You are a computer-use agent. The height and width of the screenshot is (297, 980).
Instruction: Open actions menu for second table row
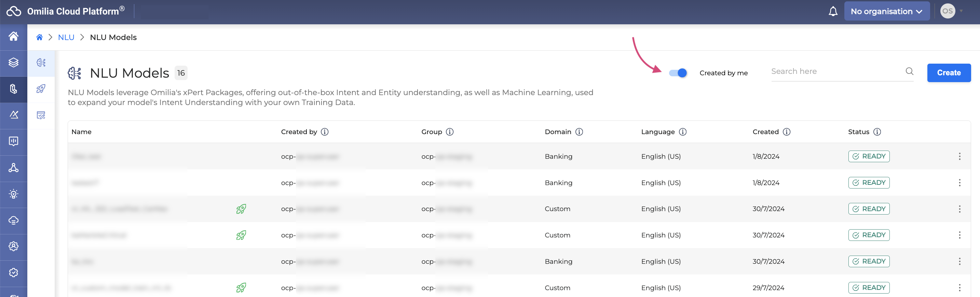pyautogui.click(x=959, y=183)
